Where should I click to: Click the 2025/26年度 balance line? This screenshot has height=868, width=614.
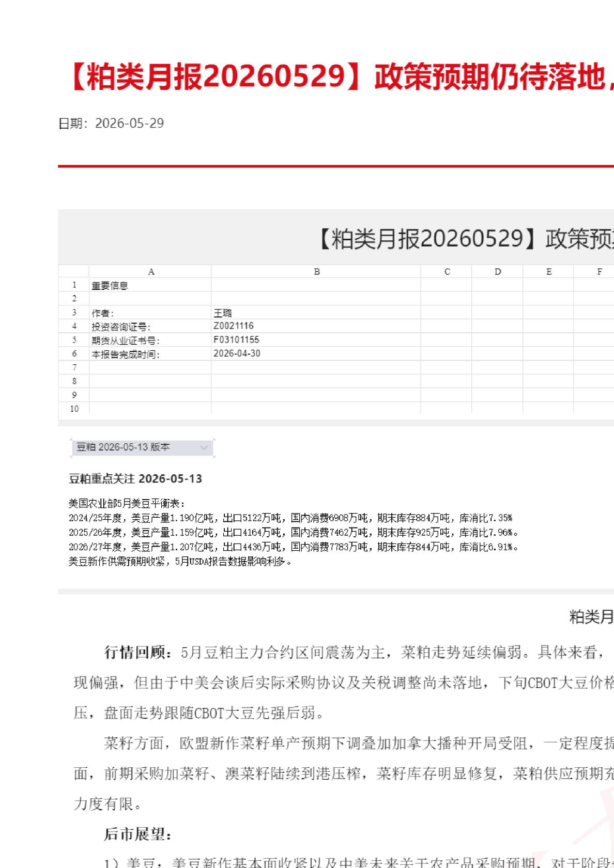(x=293, y=532)
